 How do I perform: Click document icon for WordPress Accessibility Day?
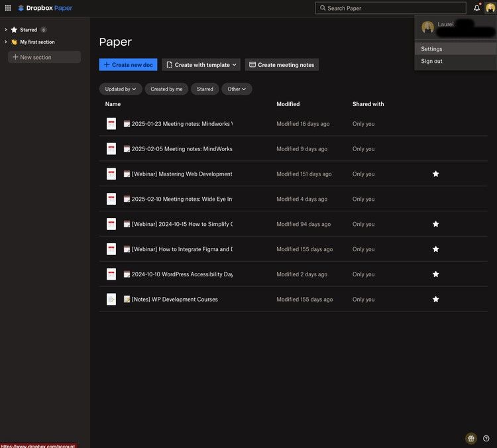click(111, 274)
